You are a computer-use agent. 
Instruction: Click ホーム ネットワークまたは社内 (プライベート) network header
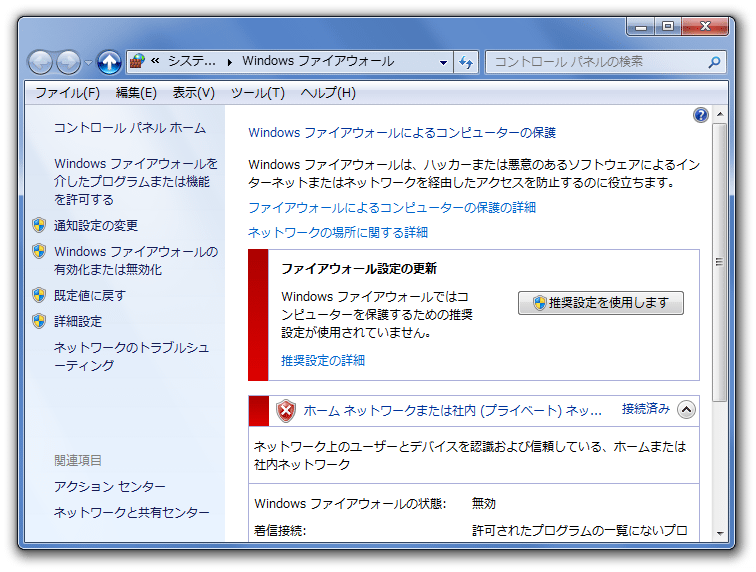point(452,411)
